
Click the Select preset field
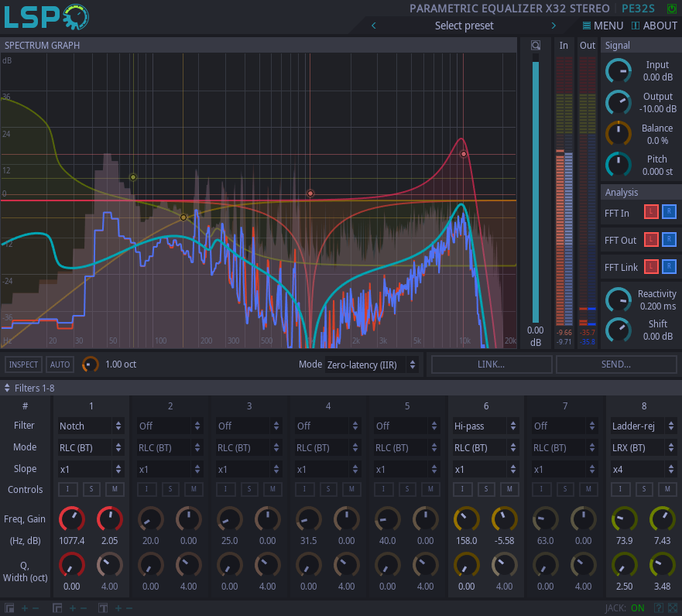(x=463, y=26)
